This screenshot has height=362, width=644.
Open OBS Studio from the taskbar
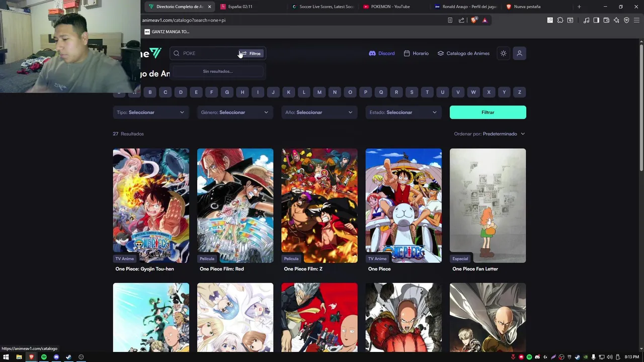(x=81, y=357)
